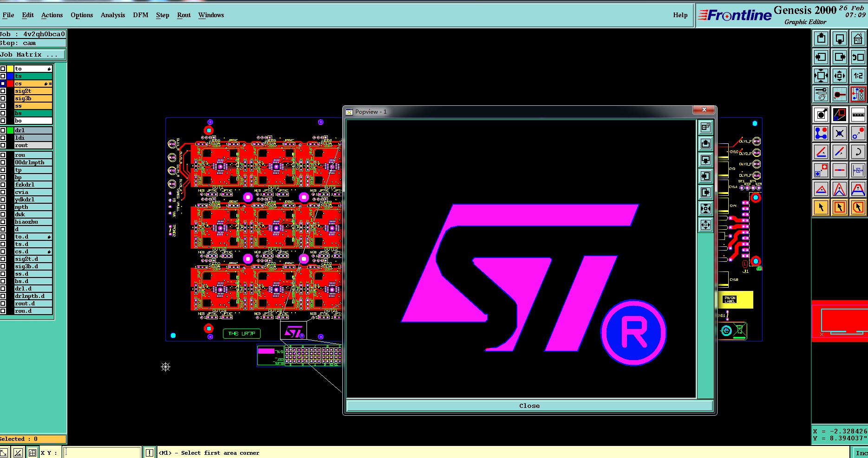
Task: Select the rectangle-area arrow selection tool
Action: pos(840,207)
